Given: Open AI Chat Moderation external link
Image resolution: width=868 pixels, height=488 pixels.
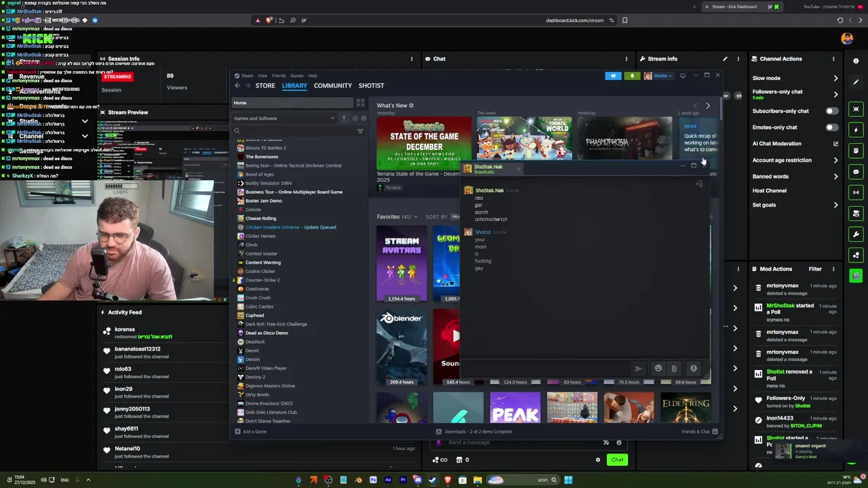Looking at the screenshot, I should (x=835, y=144).
